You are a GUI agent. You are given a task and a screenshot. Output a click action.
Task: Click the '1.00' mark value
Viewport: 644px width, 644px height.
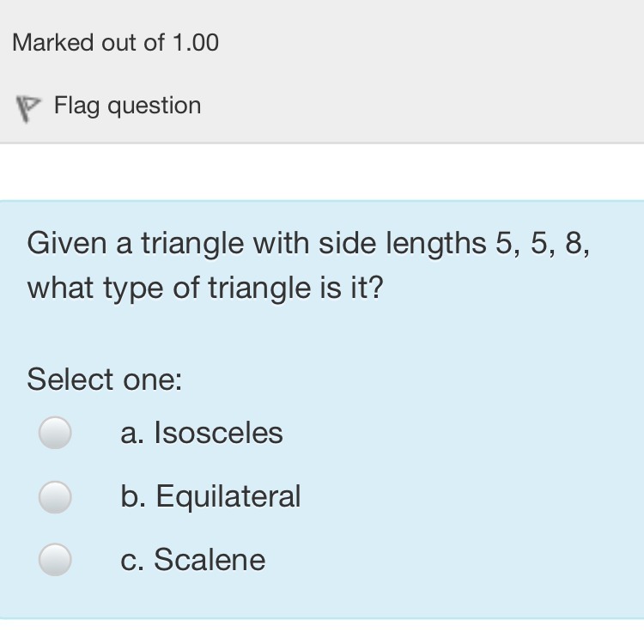pyautogui.click(x=196, y=42)
